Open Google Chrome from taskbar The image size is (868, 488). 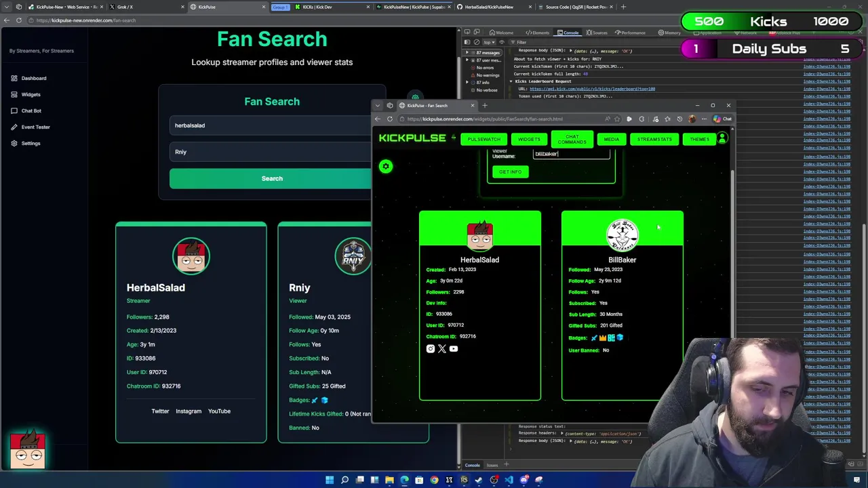(434, 480)
